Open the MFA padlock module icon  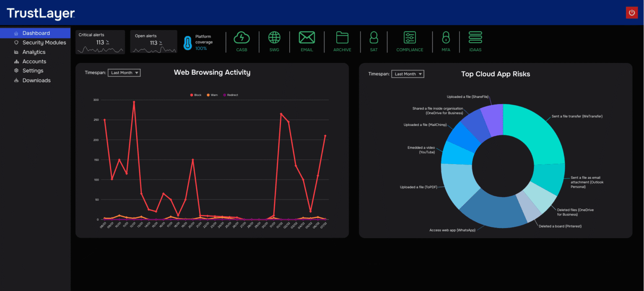click(x=446, y=38)
